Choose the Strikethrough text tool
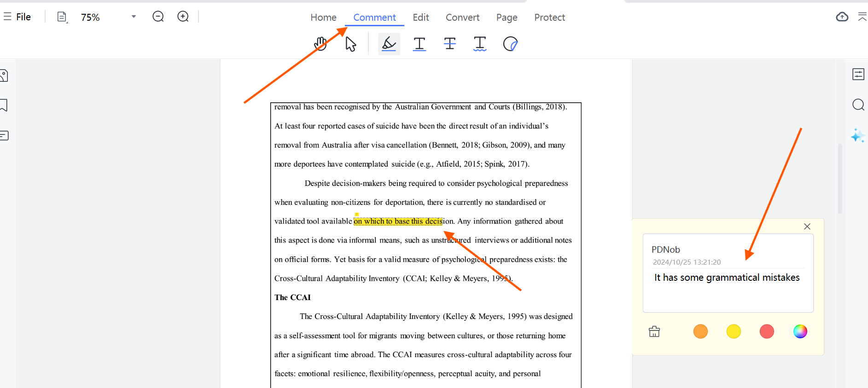Screen dimensions: 868x388 (449, 44)
